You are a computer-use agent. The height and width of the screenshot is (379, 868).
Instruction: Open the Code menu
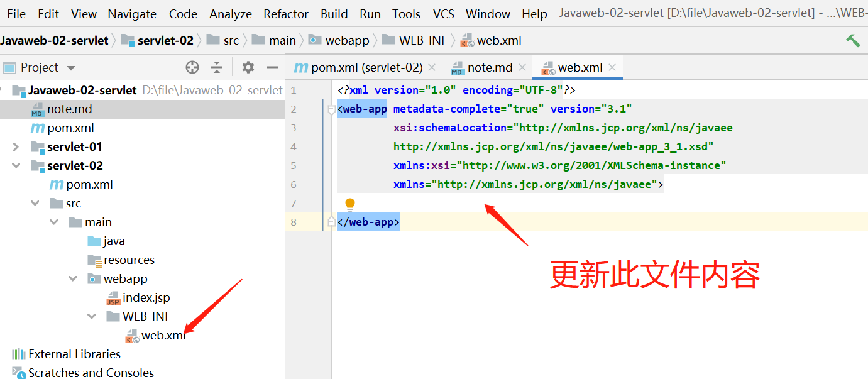click(x=183, y=14)
